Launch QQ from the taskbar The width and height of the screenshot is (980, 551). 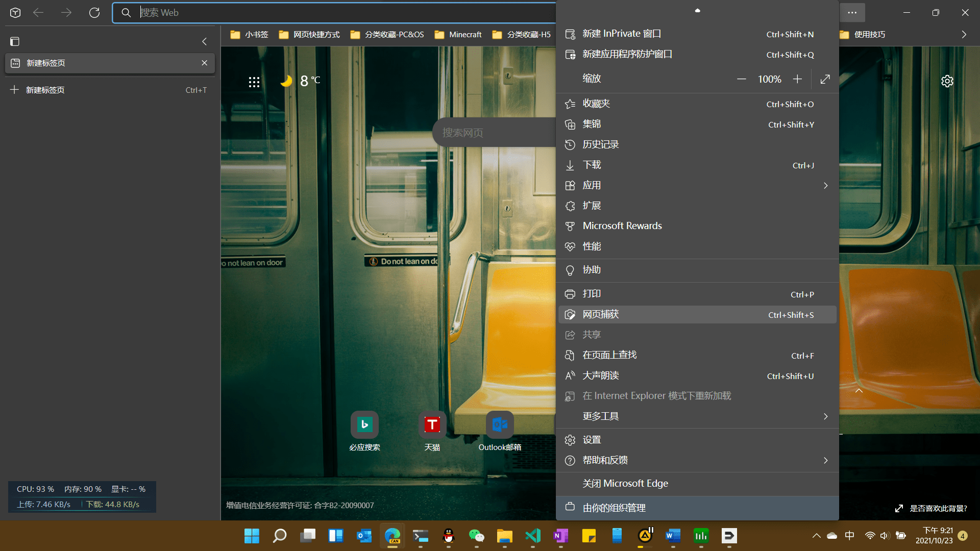[448, 536]
